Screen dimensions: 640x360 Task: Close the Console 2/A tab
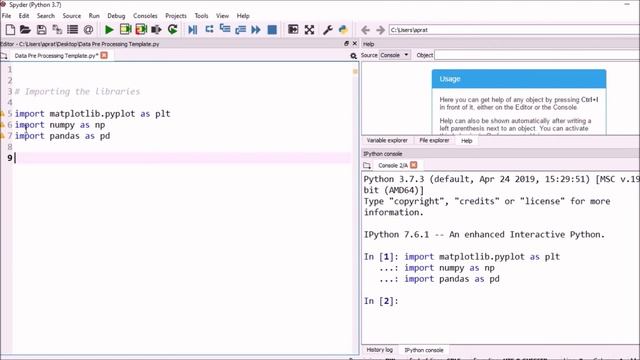pos(413,165)
